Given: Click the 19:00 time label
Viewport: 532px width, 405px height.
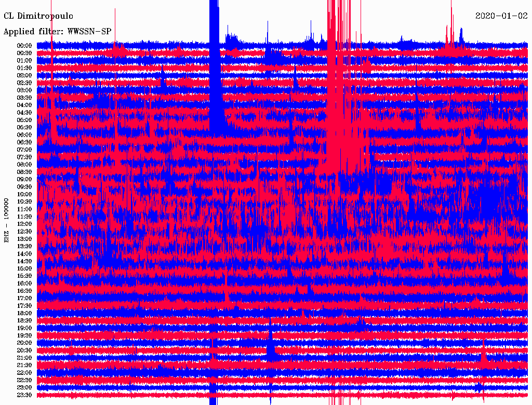Looking at the screenshot, I should (x=24, y=328).
